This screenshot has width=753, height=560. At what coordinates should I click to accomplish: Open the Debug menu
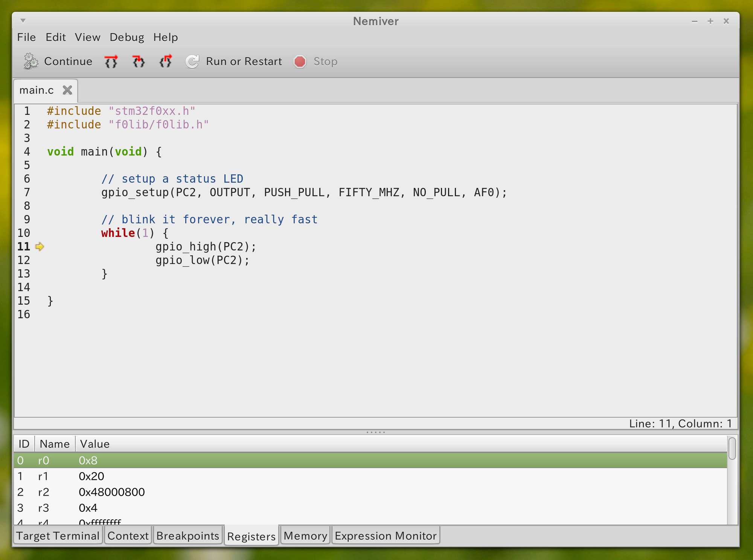click(127, 37)
